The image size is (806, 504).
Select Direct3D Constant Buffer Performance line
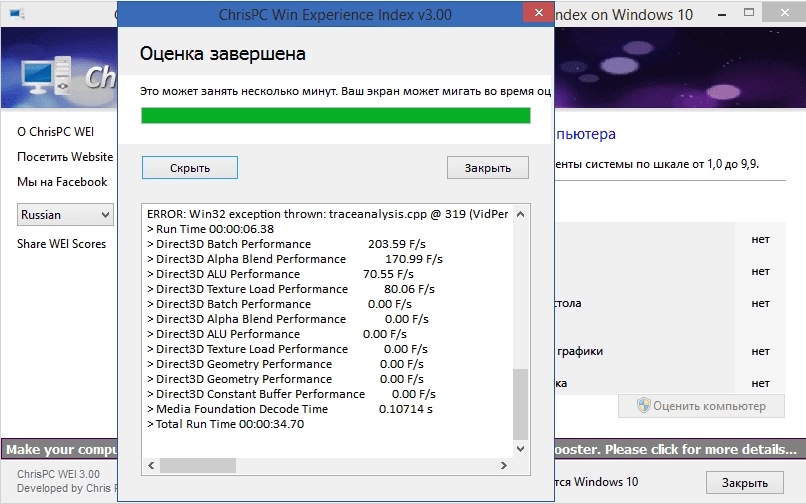tap(291, 394)
